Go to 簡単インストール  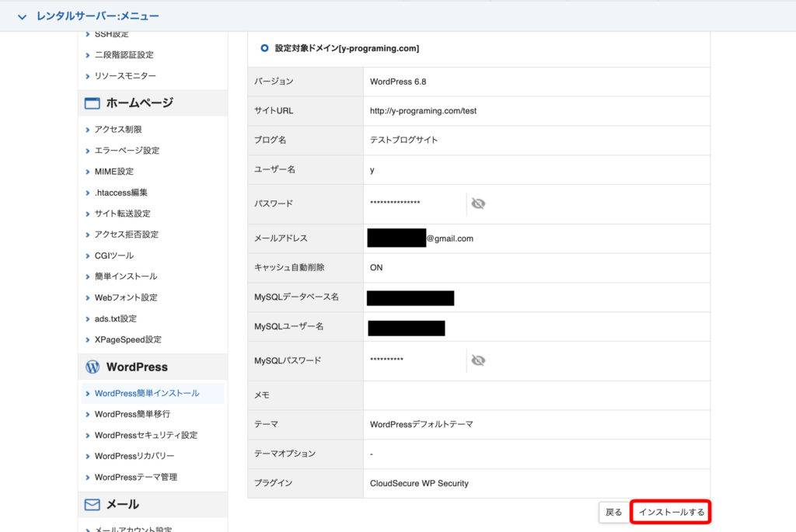coord(126,276)
